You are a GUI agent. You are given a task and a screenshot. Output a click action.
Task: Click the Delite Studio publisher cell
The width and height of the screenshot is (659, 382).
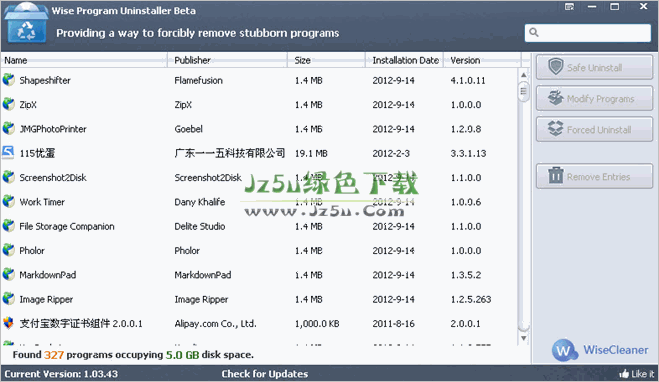point(200,227)
